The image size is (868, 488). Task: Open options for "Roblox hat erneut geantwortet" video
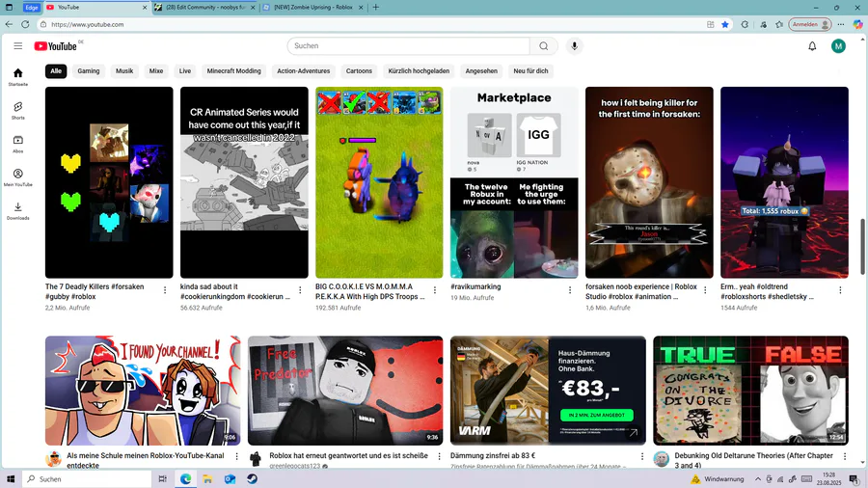click(x=439, y=456)
